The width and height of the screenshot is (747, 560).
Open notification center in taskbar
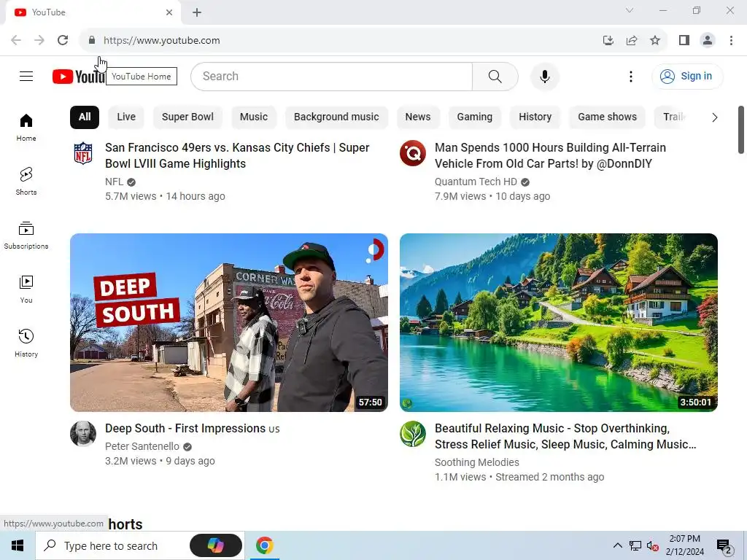pos(724,545)
